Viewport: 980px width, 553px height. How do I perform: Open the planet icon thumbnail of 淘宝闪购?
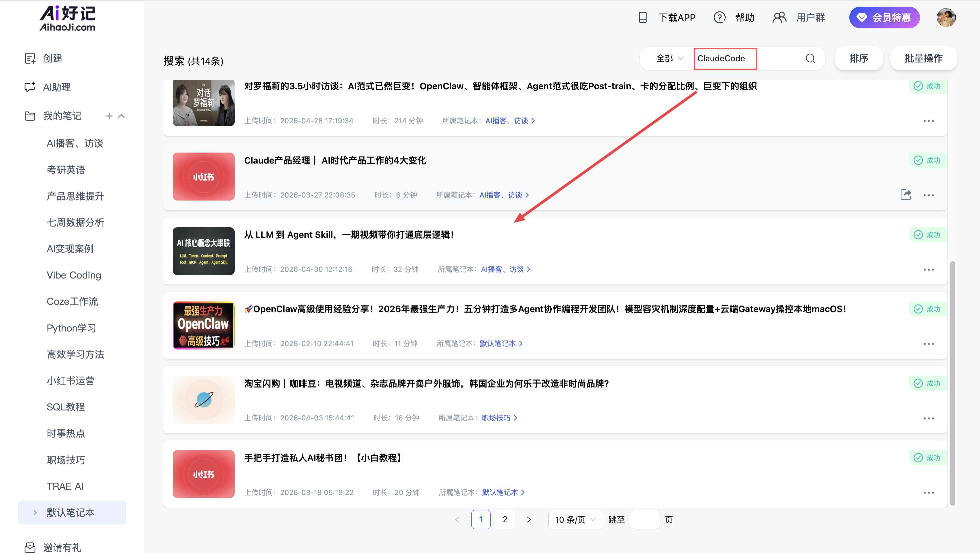point(204,400)
